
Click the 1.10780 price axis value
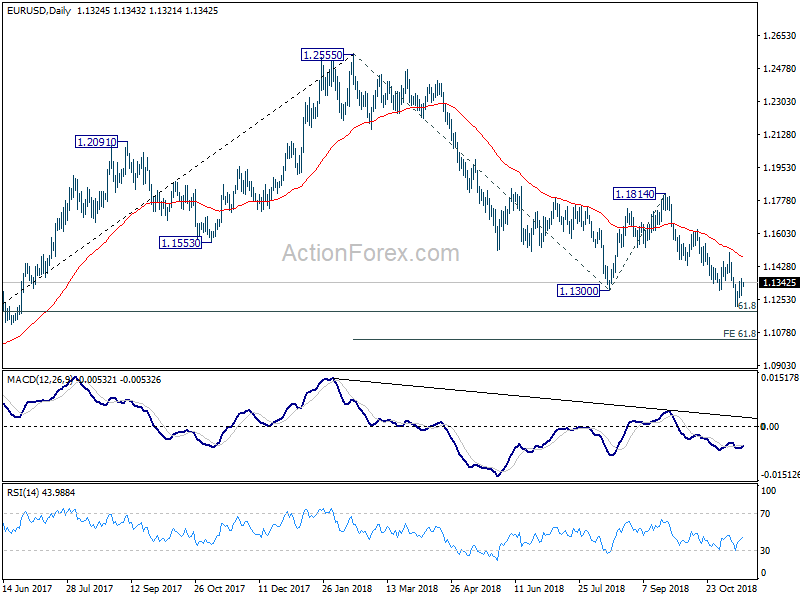click(x=779, y=333)
